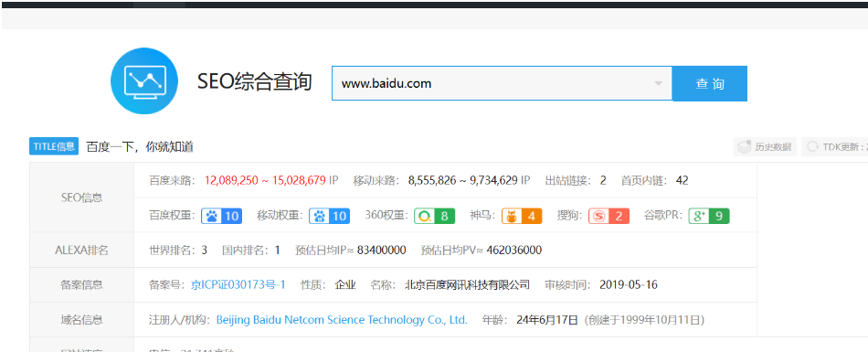Click the SEO信息 row header
The image size is (868, 352).
tap(82, 197)
